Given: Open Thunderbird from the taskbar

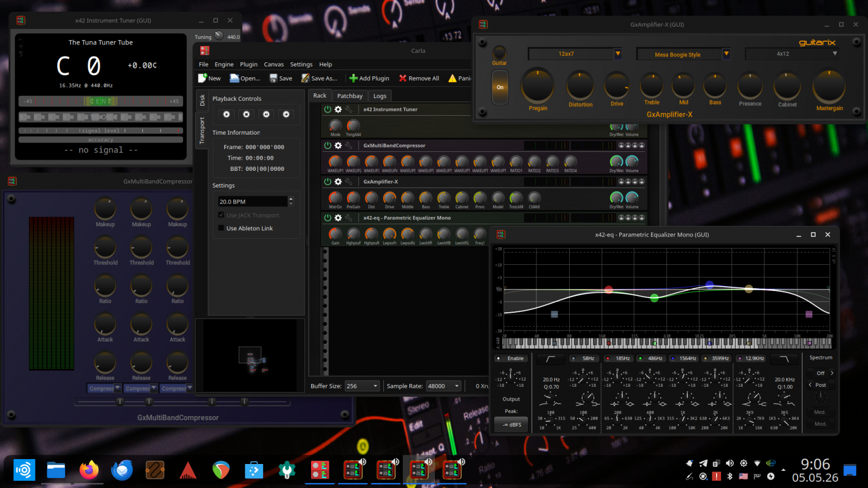Looking at the screenshot, I should click(x=122, y=470).
